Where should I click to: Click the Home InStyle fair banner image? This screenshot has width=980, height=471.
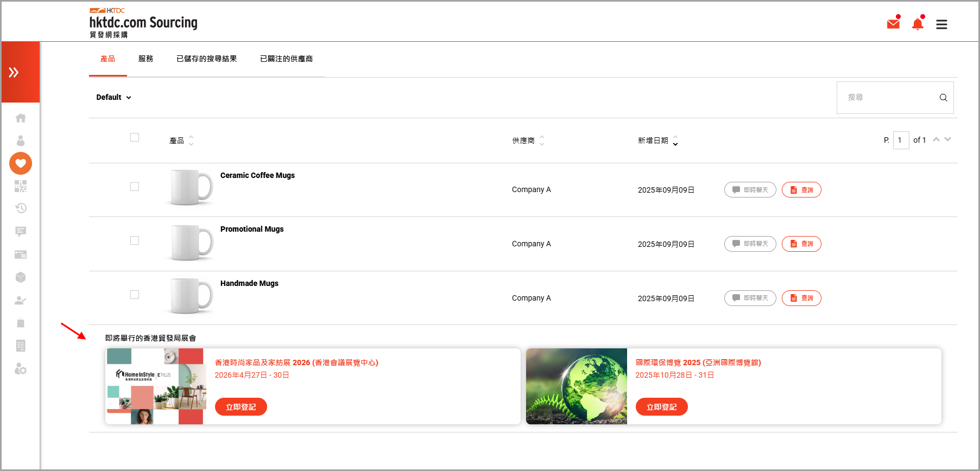click(x=157, y=386)
